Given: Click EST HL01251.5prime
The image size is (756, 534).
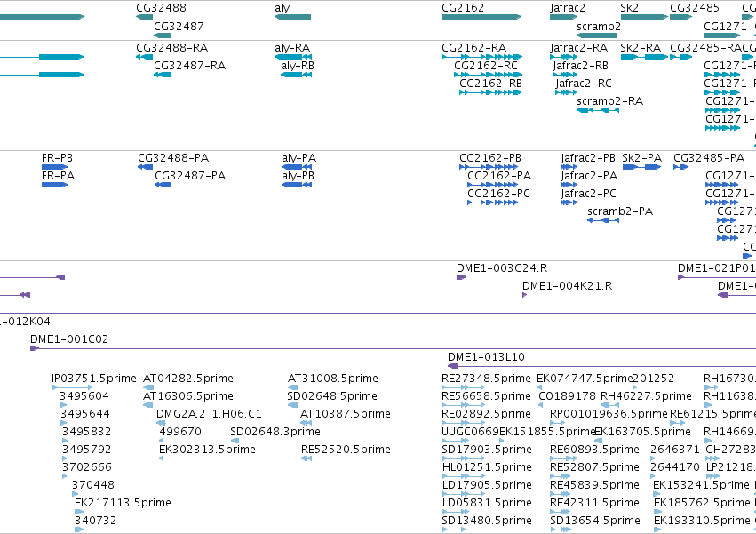Looking at the screenshot, I should 487,468.
